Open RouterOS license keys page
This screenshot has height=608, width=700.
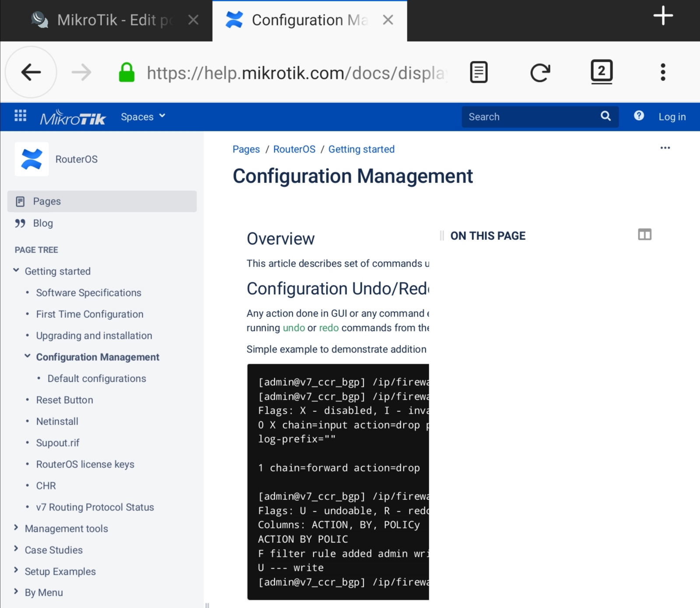click(x=85, y=464)
